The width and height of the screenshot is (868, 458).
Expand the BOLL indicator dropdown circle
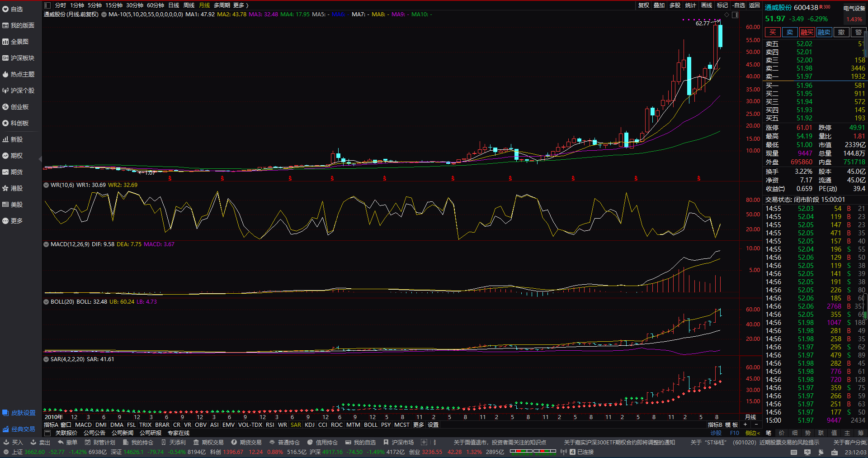pos(46,302)
